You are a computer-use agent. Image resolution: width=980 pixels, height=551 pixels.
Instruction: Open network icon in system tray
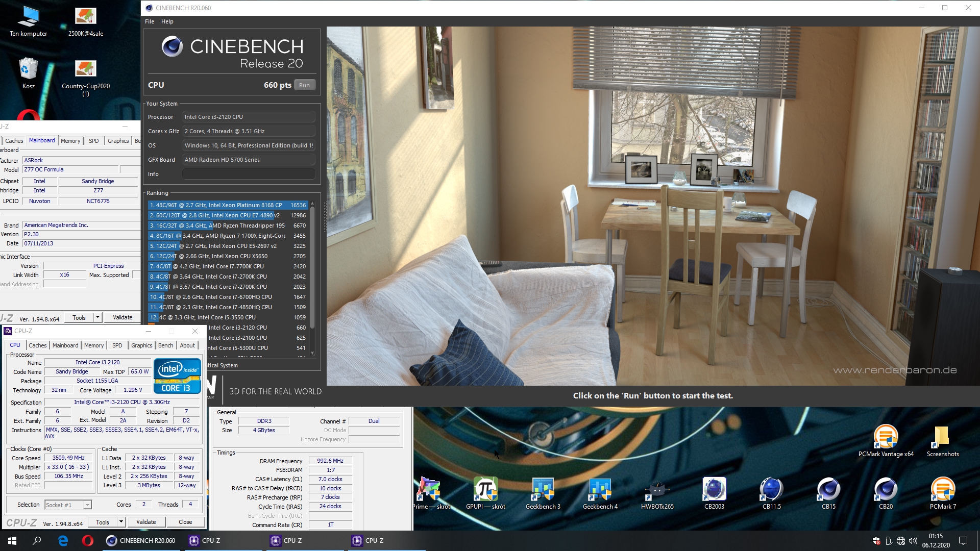tap(901, 541)
